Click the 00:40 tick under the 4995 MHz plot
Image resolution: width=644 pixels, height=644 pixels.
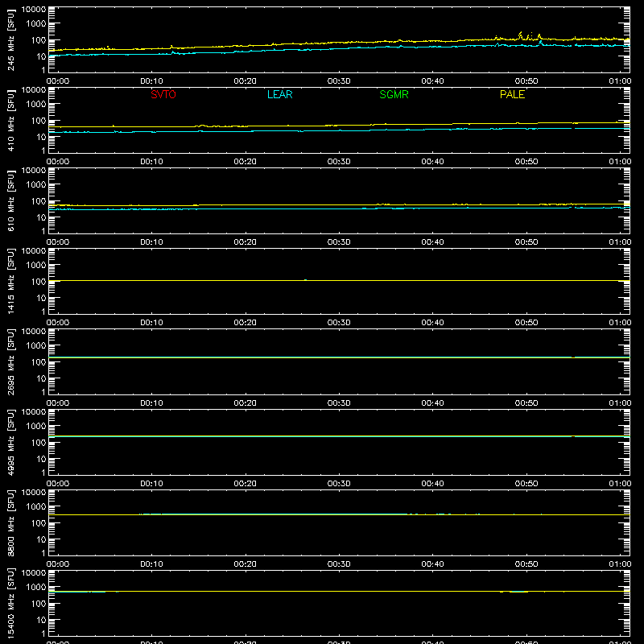432,484
